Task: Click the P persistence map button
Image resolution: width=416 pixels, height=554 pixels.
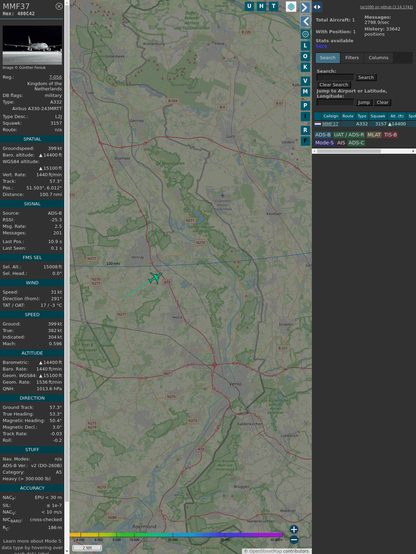Action: click(305, 105)
